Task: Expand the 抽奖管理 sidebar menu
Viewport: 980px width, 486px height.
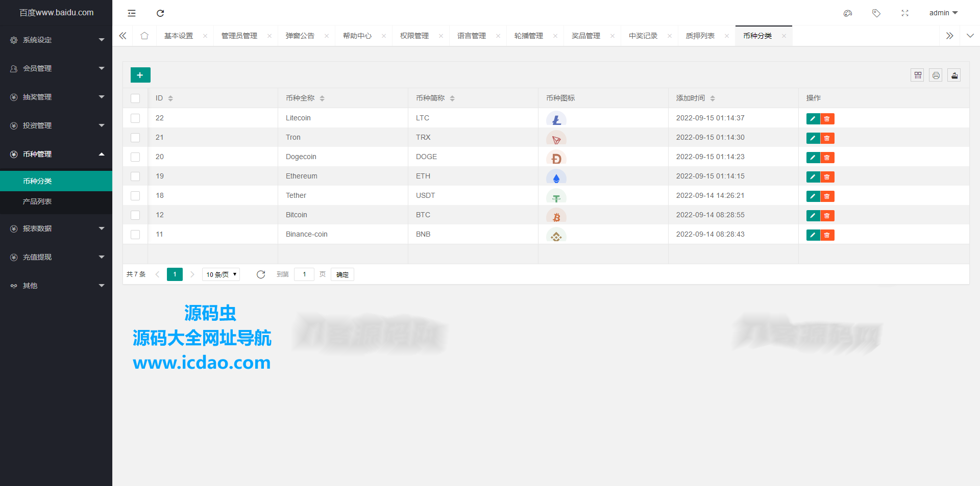Action: point(56,97)
